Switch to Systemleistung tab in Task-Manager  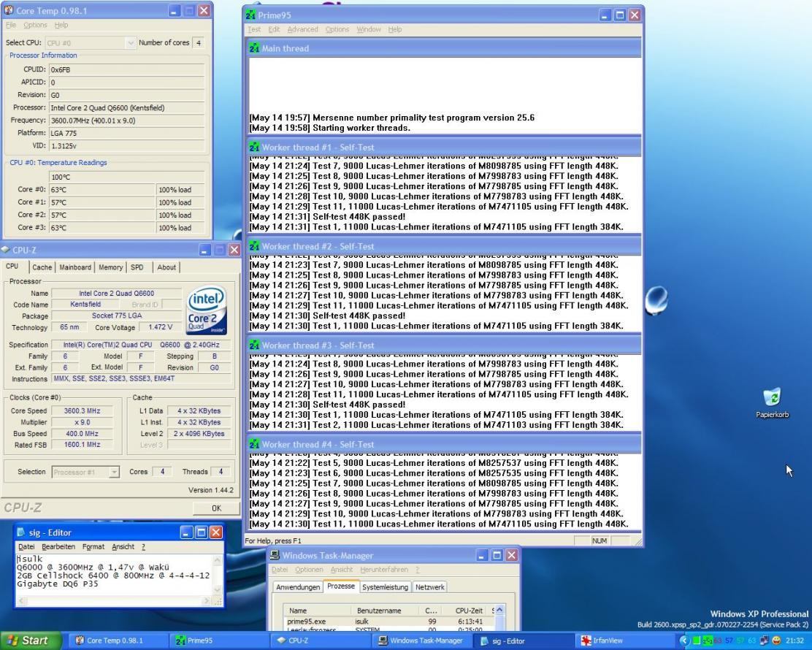click(385, 587)
